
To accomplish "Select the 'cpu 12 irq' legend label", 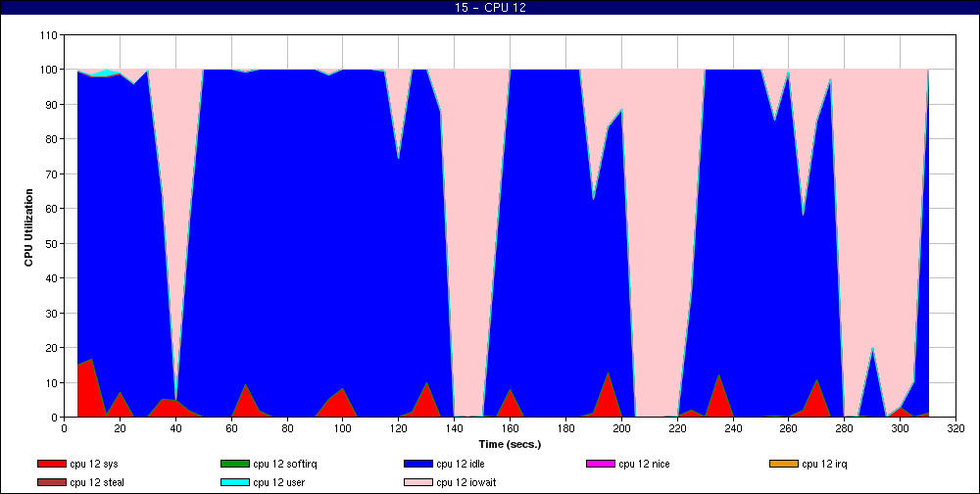I will [824, 464].
